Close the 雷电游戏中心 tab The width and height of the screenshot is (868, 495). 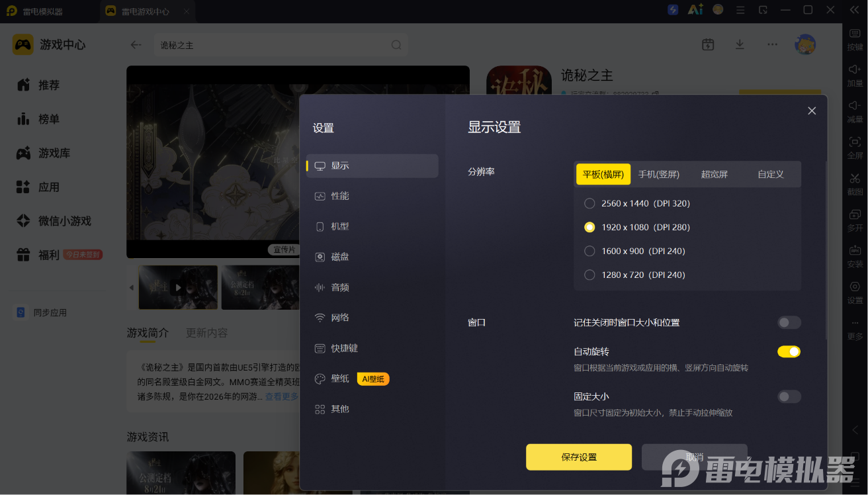(x=187, y=11)
